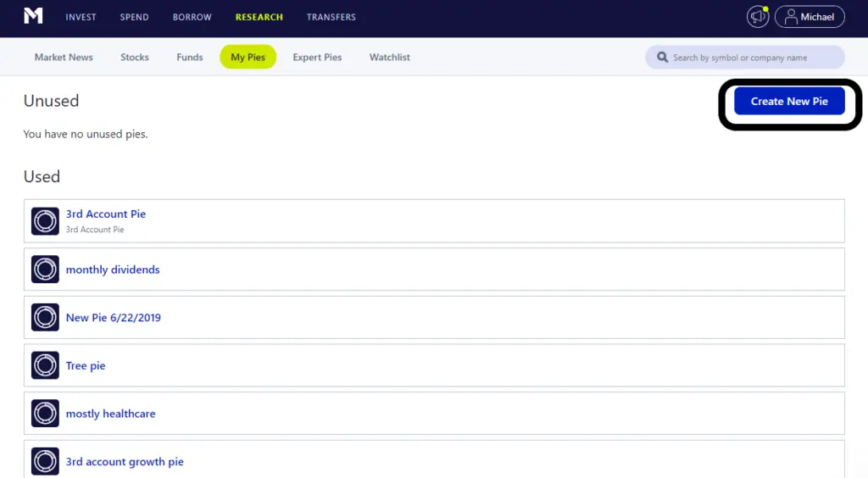Click the M1 Finance logo

click(x=33, y=16)
